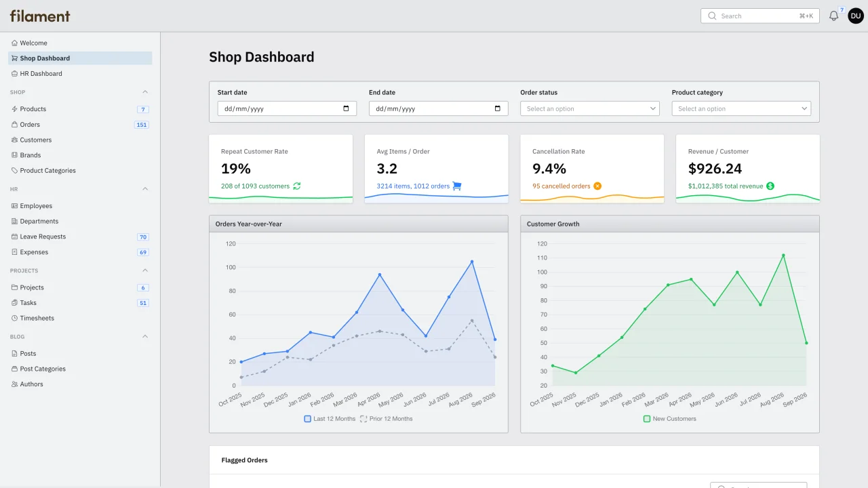Open the HR Dashboard page

(80, 74)
